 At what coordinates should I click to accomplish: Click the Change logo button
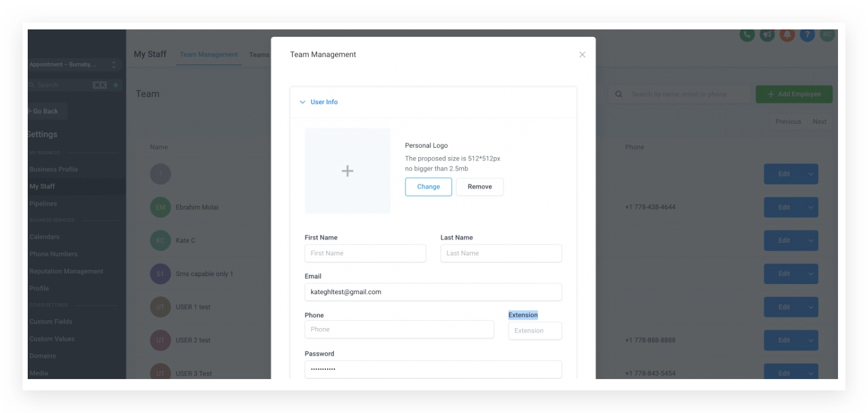pos(428,187)
